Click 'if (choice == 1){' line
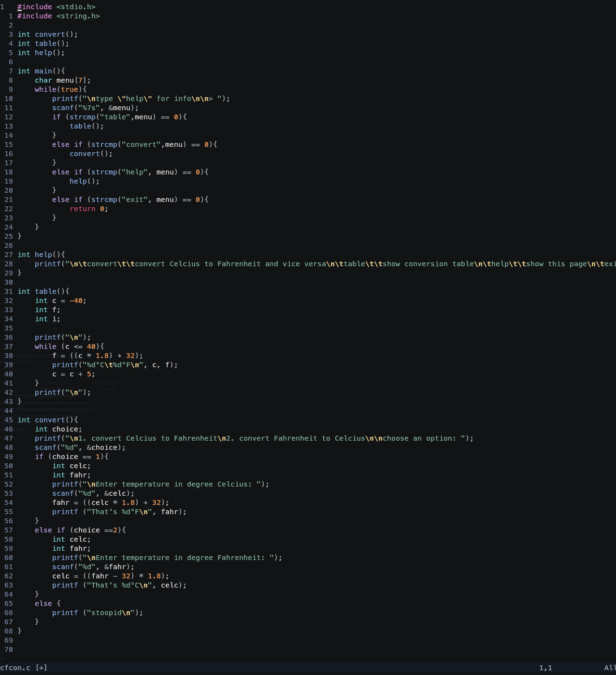The width and height of the screenshot is (616, 675). [72, 457]
